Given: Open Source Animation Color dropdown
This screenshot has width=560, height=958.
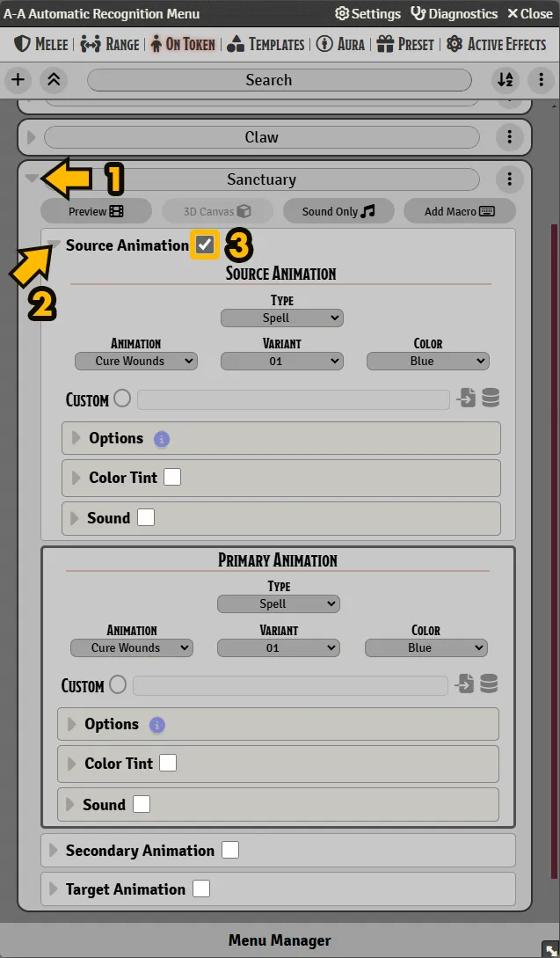Looking at the screenshot, I should [428, 361].
